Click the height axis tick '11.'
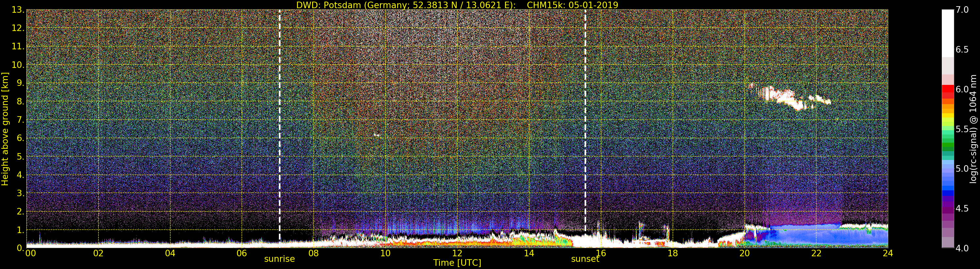This screenshot has width=980, height=269. (x=18, y=46)
